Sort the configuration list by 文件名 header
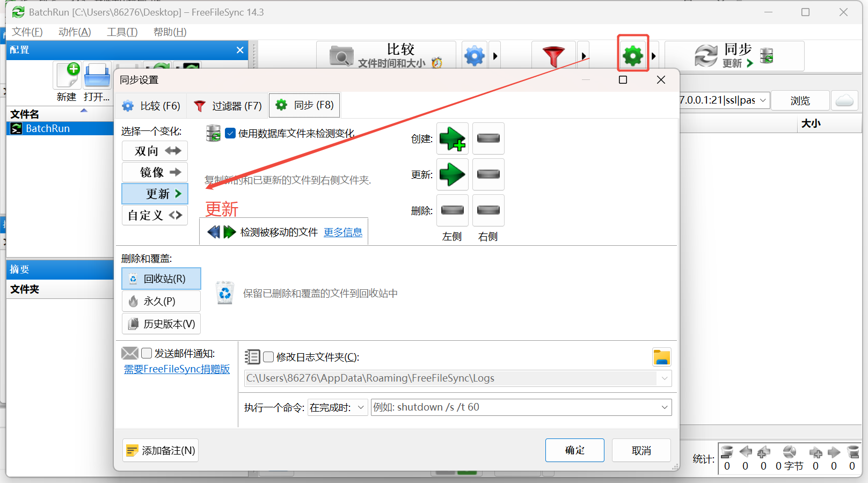 pyautogui.click(x=60, y=114)
